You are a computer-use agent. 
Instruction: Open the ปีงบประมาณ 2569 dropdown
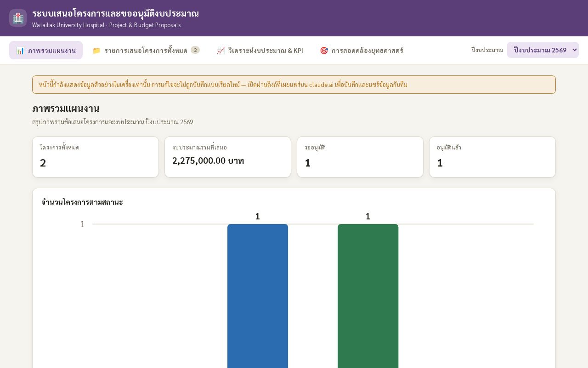543,50
